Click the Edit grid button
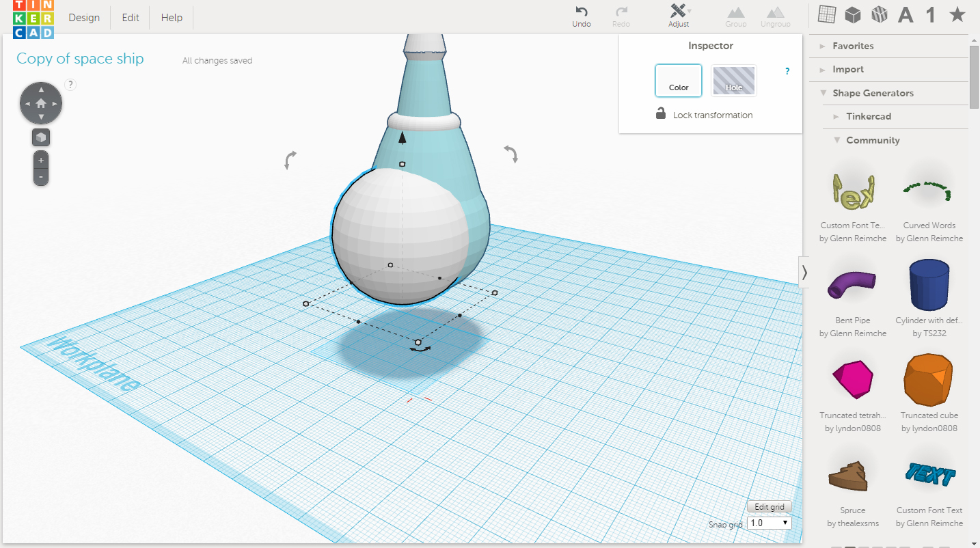 coord(770,507)
